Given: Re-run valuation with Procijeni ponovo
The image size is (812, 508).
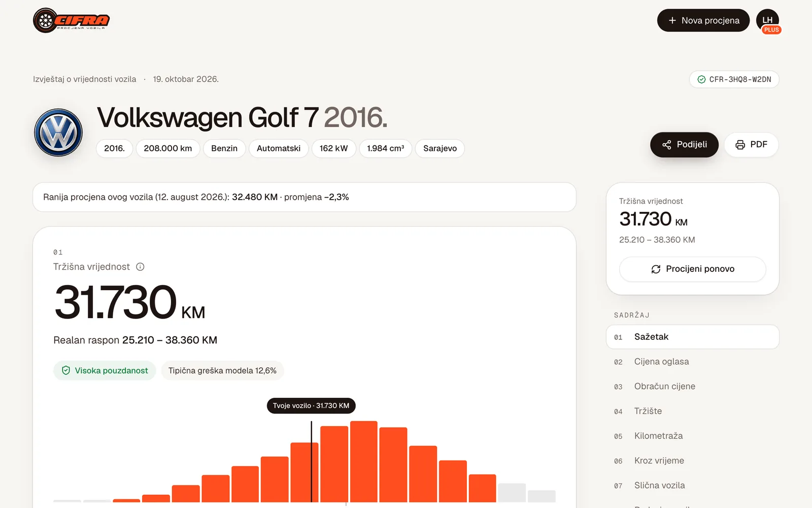Looking at the screenshot, I should point(692,269).
